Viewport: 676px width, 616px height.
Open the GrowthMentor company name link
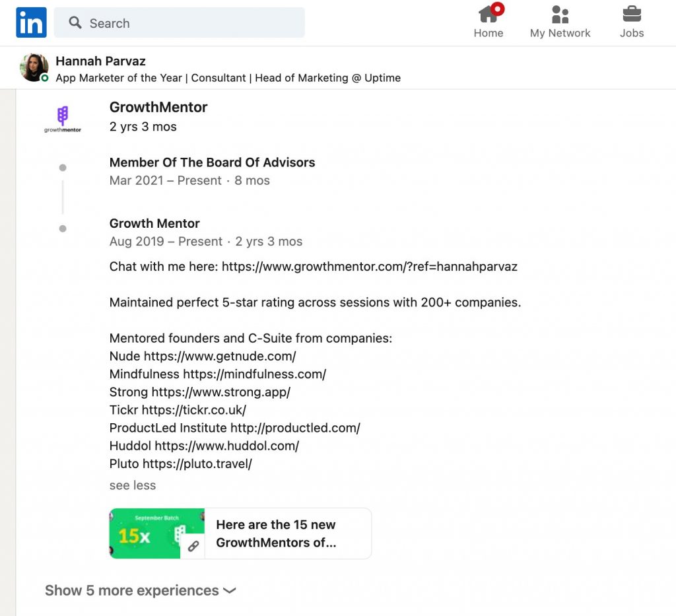tap(158, 107)
